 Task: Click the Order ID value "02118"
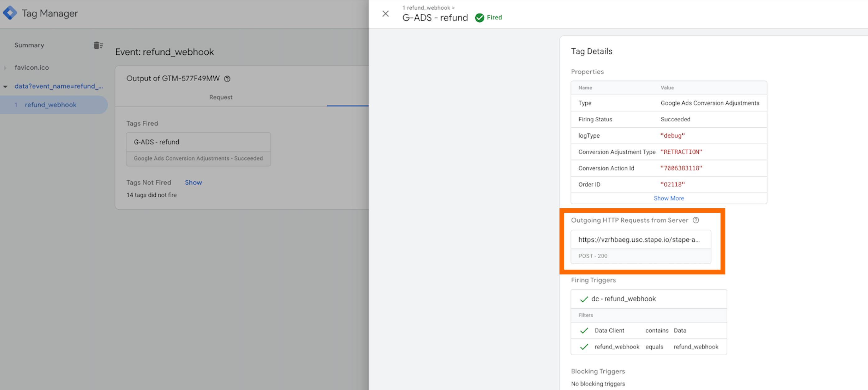(672, 184)
